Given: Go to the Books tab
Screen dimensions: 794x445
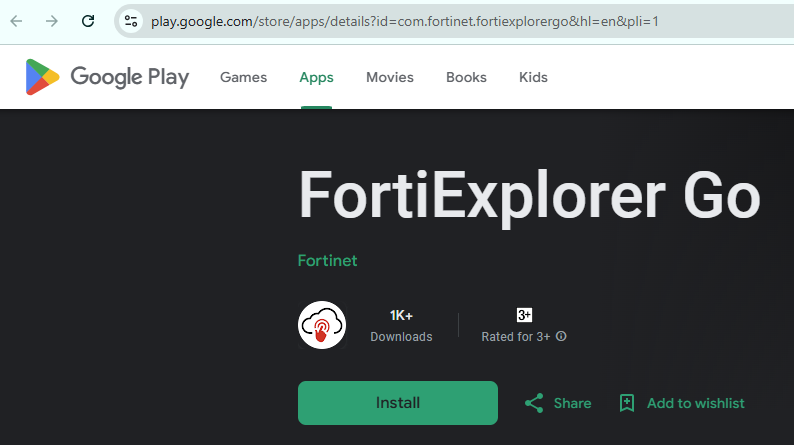Looking at the screenshot, I should pyautogui.click(x=466, y=77).
